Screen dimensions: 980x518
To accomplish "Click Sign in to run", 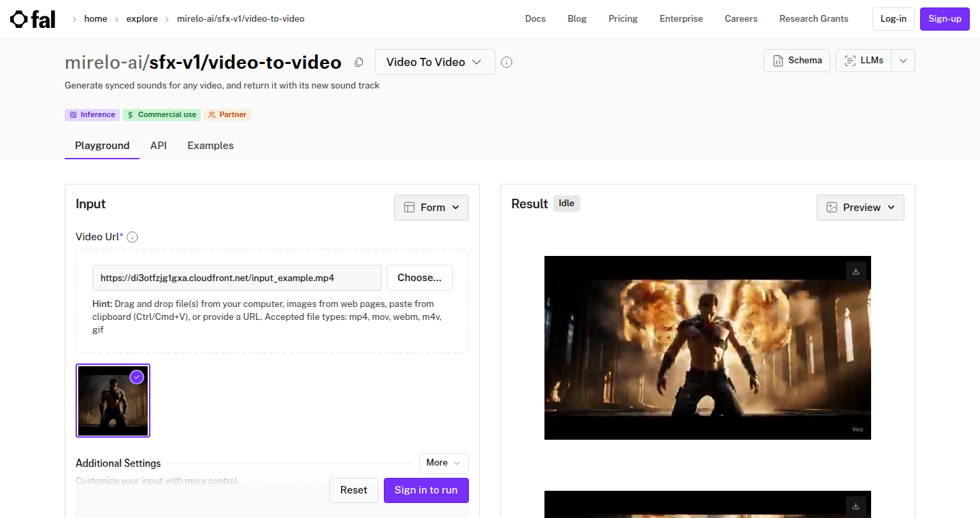I will point(426,490).
